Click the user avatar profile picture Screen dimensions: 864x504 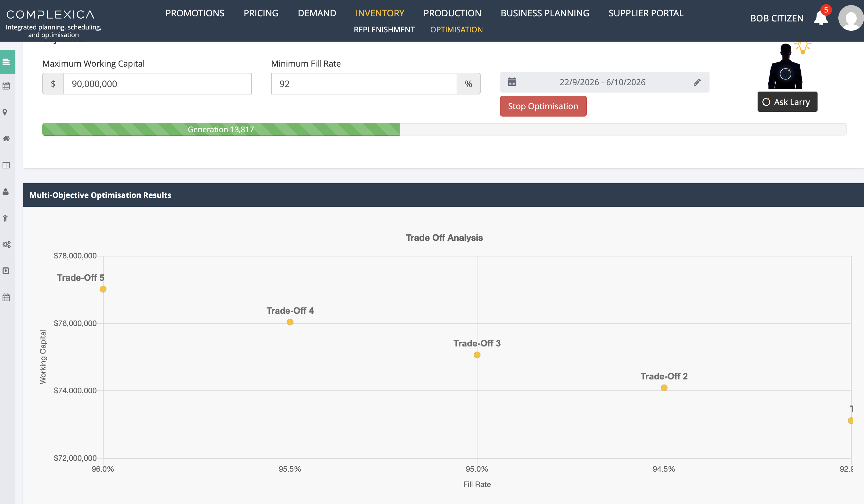[x=851, y=18]
